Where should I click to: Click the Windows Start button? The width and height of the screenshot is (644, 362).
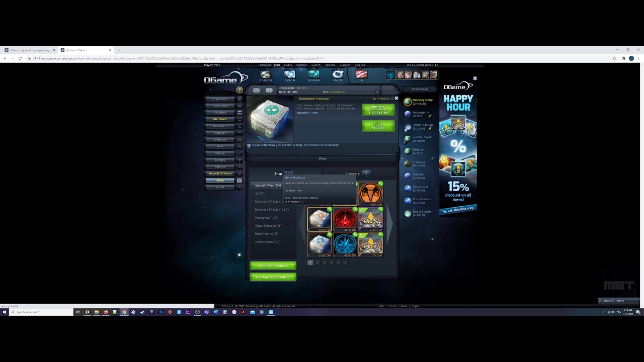pyautogui.click(x=5, y=312)
